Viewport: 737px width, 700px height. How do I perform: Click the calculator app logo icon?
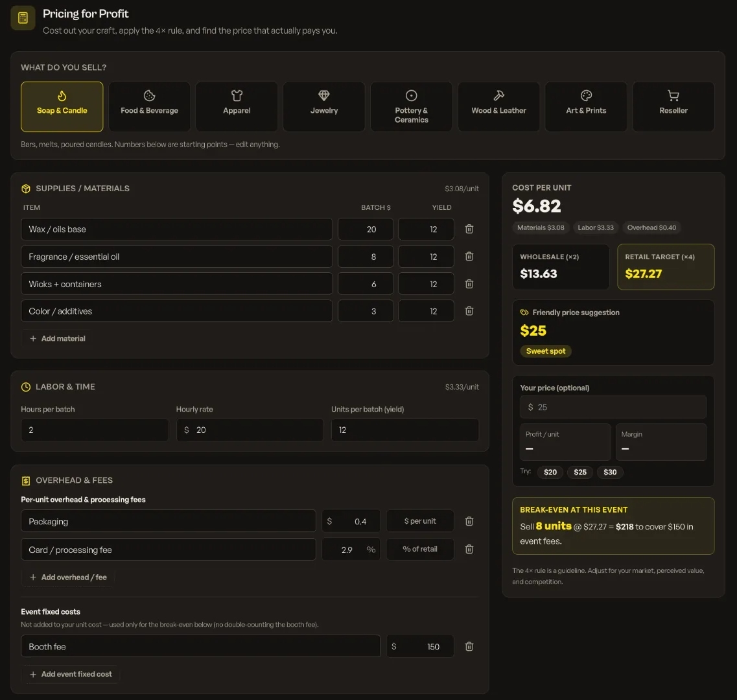23,18
